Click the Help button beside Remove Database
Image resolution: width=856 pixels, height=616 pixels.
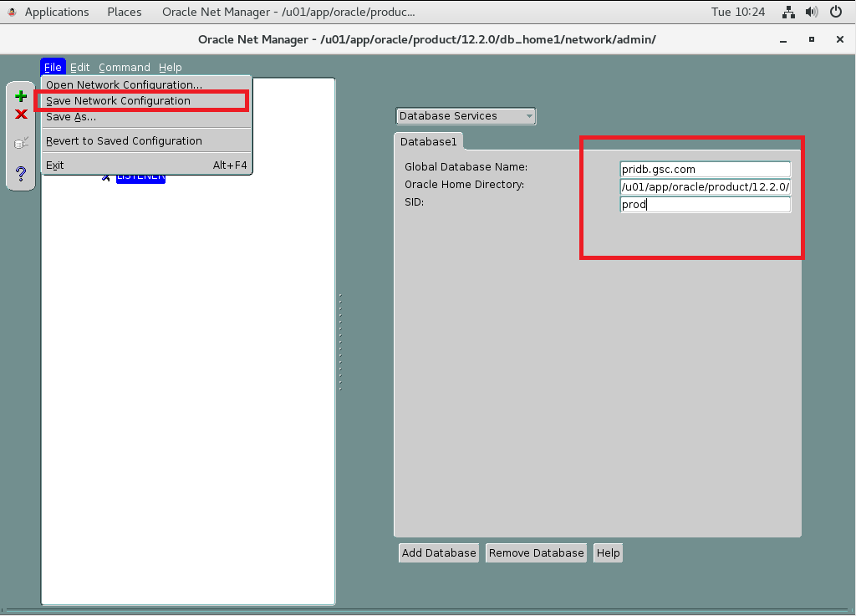(609, 552)
